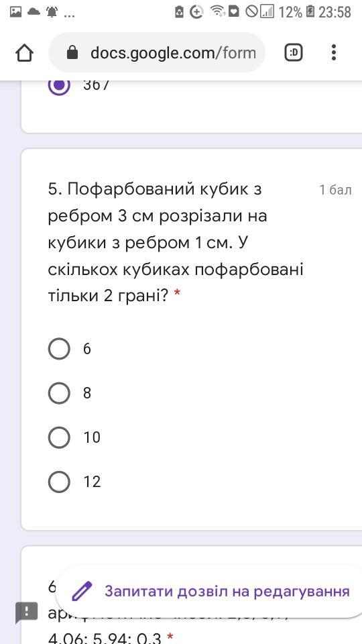Select the radio option 6
This screenshot has width=362, height=644.
[x=59, y=349]
